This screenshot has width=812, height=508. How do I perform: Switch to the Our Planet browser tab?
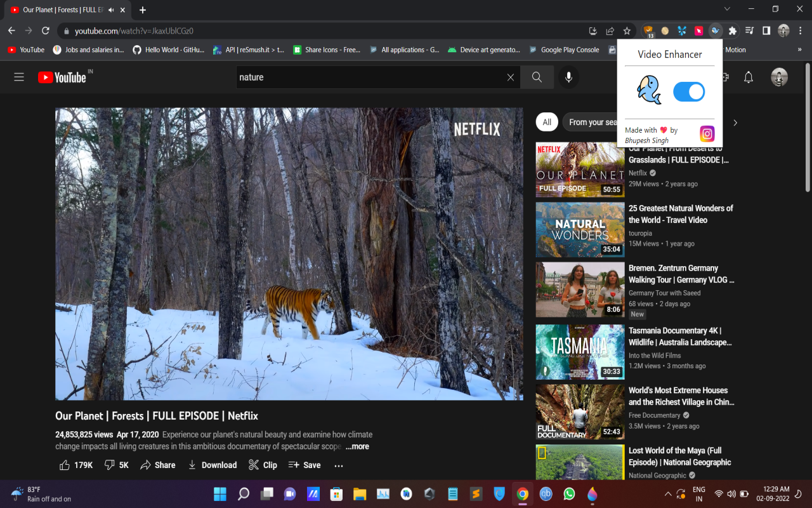click(x=68, y=10)
